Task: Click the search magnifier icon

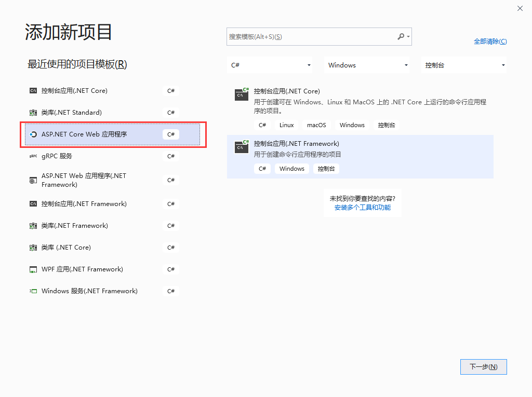Action: coord(401,36)
